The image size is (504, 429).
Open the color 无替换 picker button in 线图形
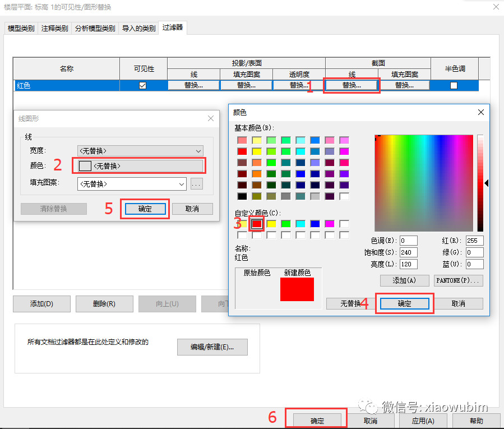click(x=140, y=166)
